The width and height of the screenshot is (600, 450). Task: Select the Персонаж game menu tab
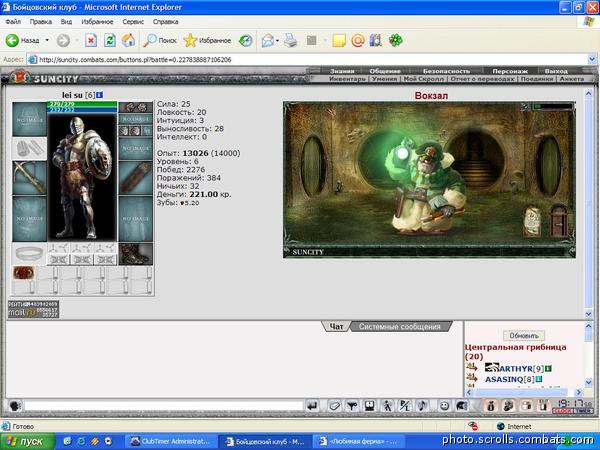510,71
